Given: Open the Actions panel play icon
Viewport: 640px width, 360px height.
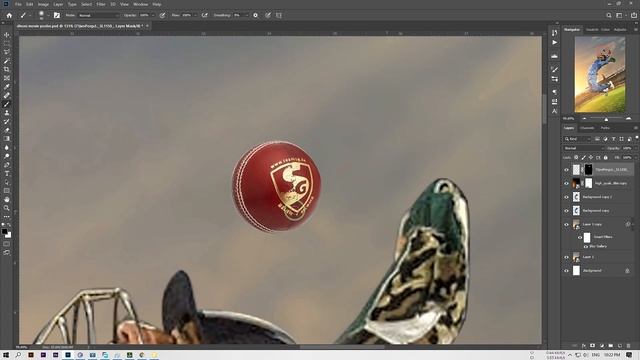Looking at the screenshot, I should point(554,42).
